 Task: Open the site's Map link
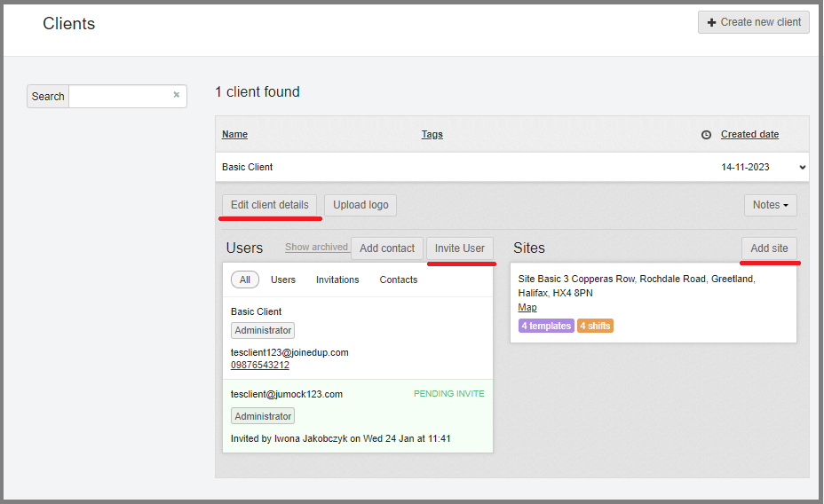(x=527, y=307)
